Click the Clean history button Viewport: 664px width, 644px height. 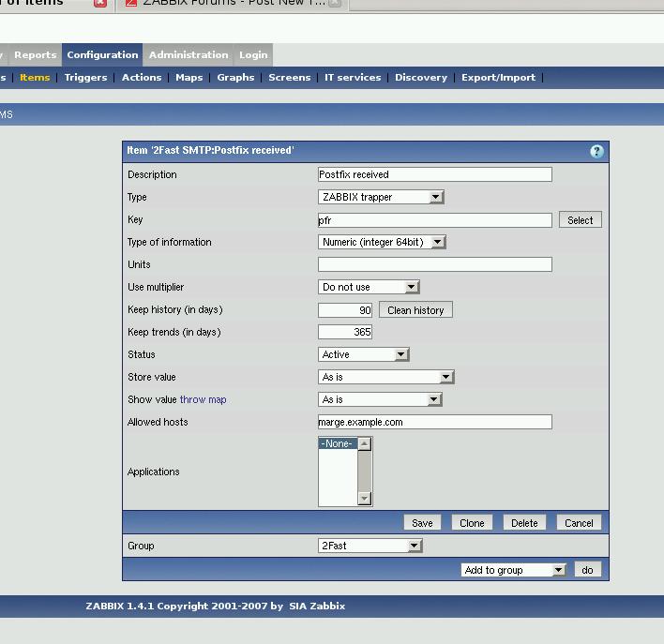(415, 309)
